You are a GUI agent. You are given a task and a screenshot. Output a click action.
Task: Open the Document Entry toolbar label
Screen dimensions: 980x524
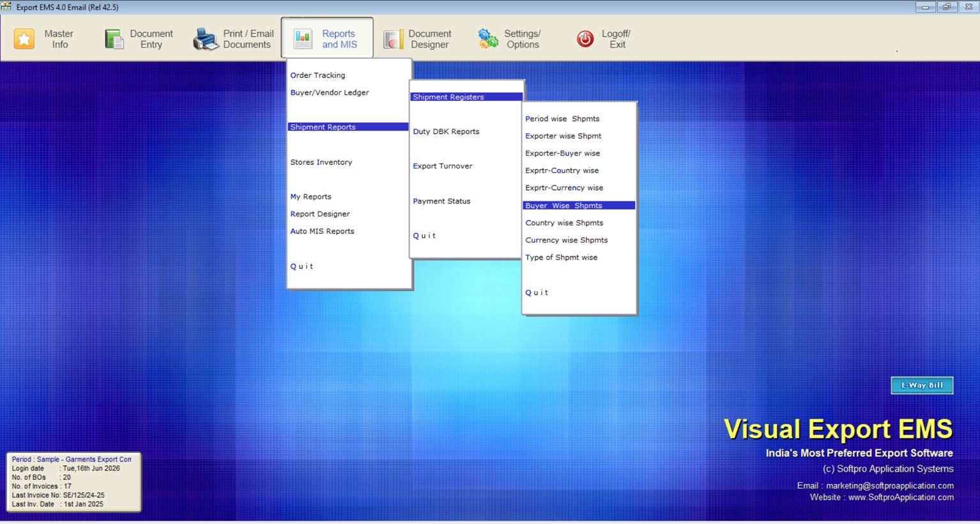(x=151, y=39)
